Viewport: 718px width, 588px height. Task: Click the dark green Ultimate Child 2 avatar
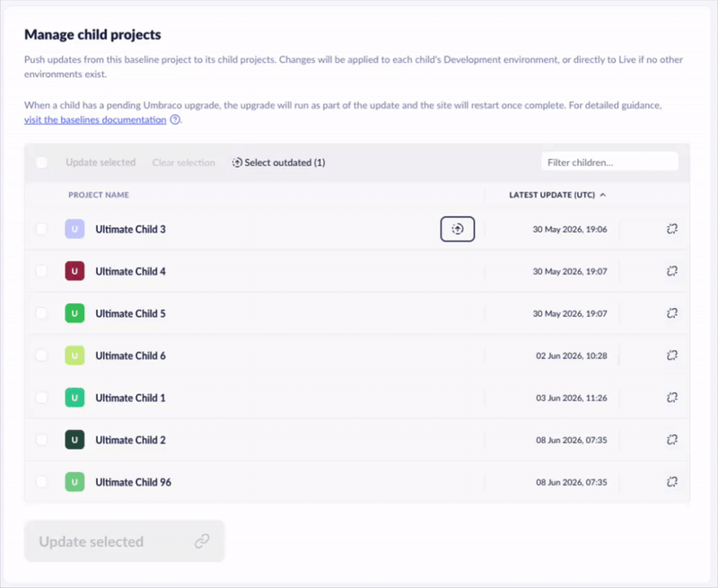pyautogui.click(x=74, y=440)
